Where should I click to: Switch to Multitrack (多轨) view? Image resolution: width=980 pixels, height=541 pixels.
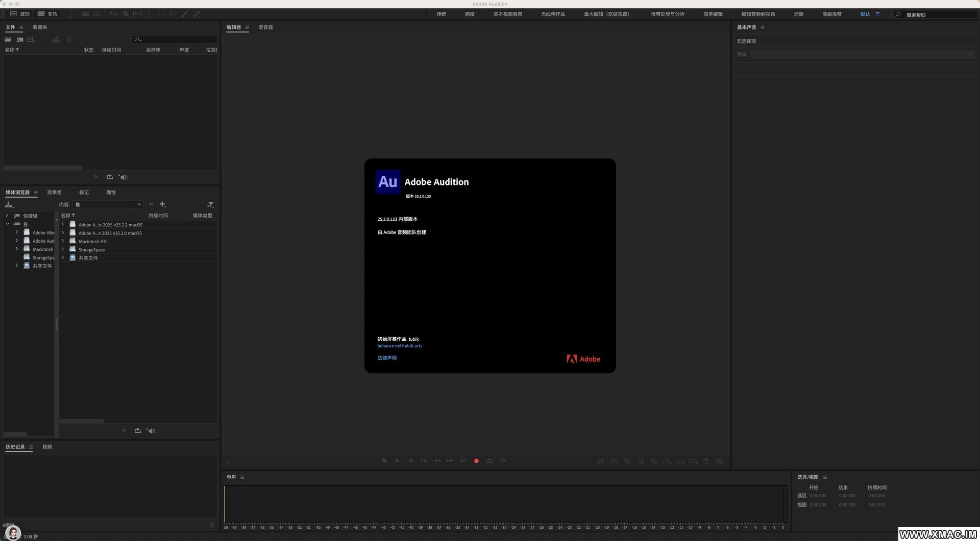click(x=47, y=14)
